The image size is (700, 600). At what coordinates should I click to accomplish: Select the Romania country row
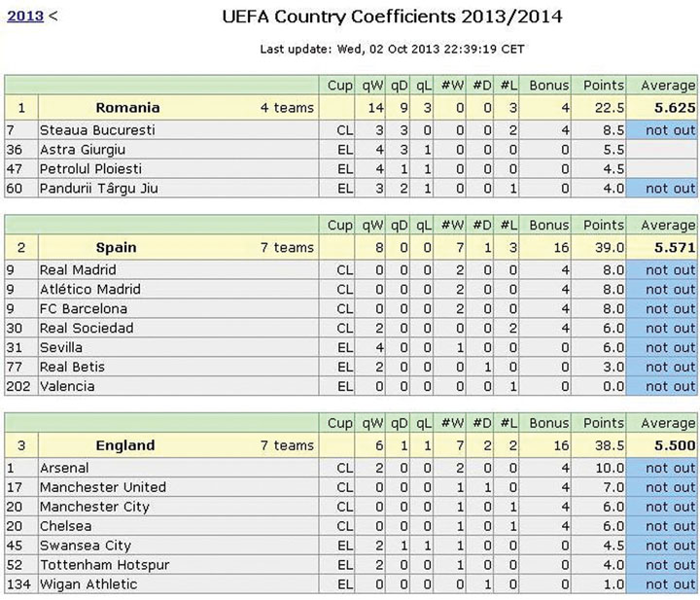[350, 108]
